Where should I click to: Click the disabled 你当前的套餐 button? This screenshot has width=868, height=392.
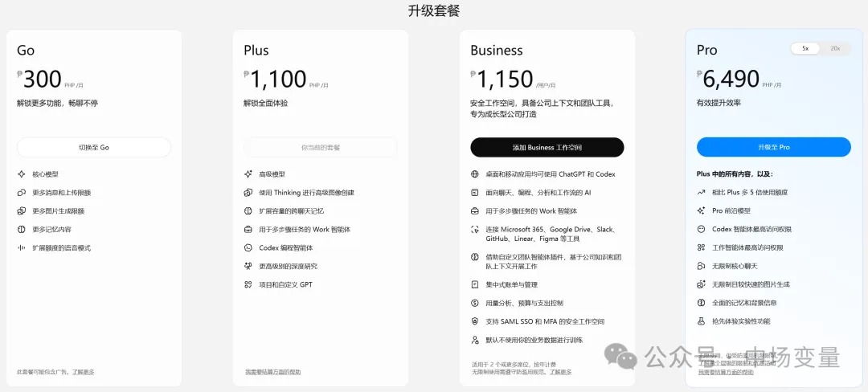pos(321,148)
